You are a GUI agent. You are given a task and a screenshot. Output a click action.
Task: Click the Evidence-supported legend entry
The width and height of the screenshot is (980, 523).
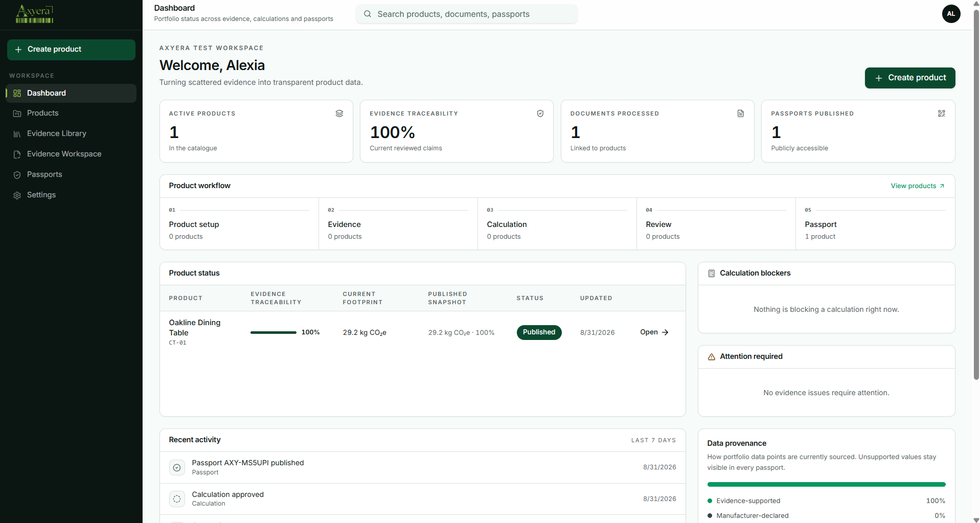click(826, 501)
